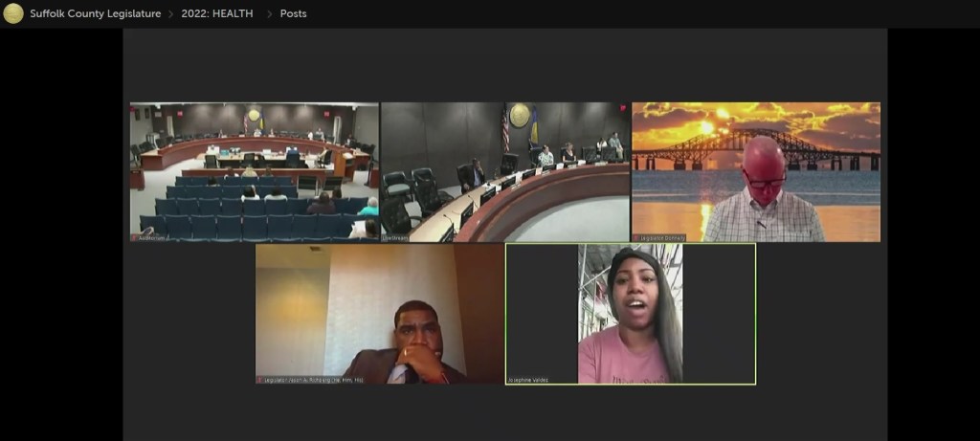Select the highlighted active speaker video tile
980x441 pixels.
(x=631, y=311)
